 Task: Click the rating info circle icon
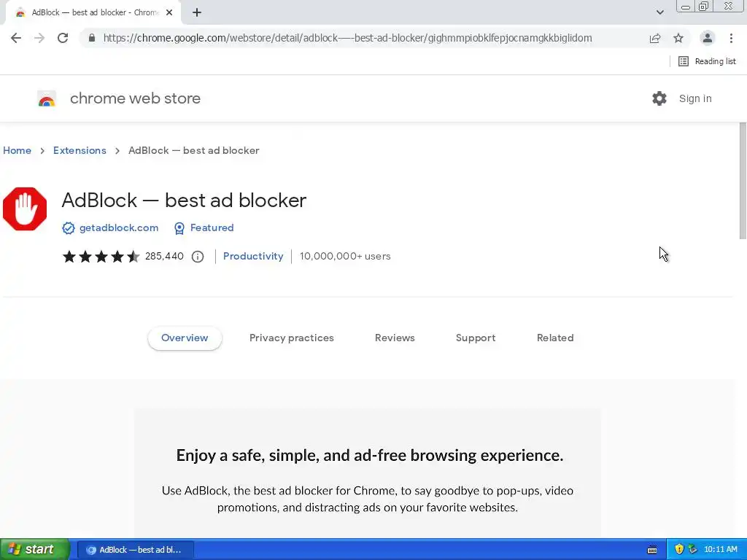pyautogui.click(x=198, y=257)
